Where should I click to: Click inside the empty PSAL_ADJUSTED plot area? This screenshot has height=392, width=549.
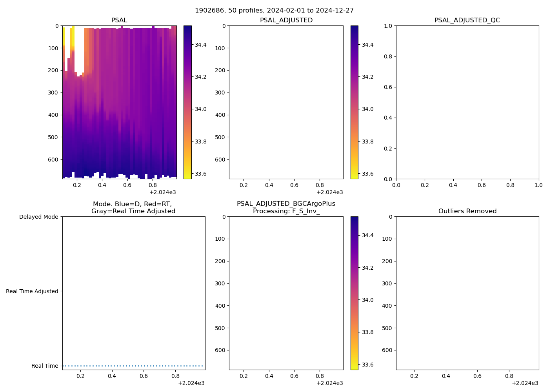pos(286,102)
